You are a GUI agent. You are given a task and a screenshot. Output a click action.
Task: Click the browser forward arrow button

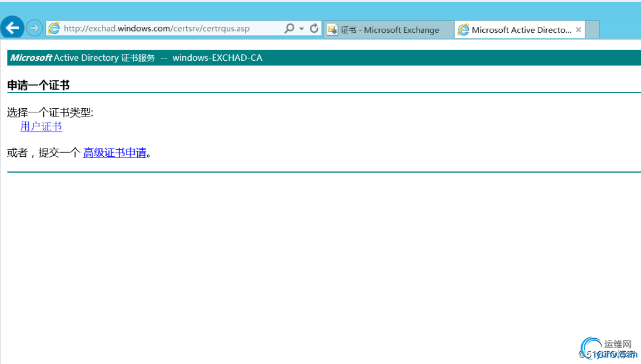coord(35,28)
